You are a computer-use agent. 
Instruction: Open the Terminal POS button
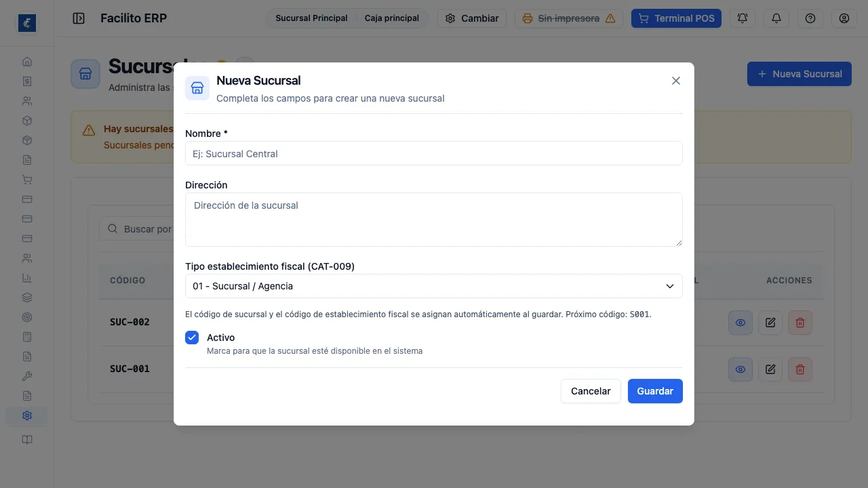[676, 18]
